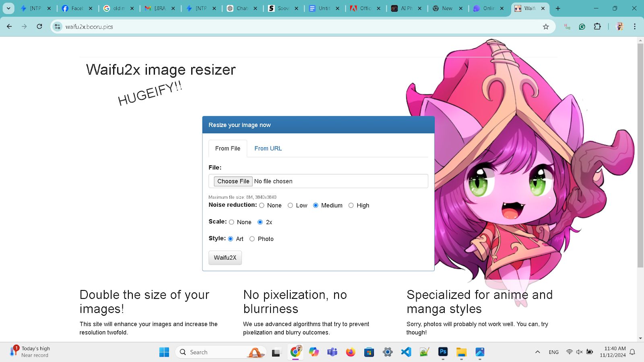Image resolution: width=644 pixels, height=362 pixels.
Task: Switch to Photoshop in the taskbar
Action: 443,352
